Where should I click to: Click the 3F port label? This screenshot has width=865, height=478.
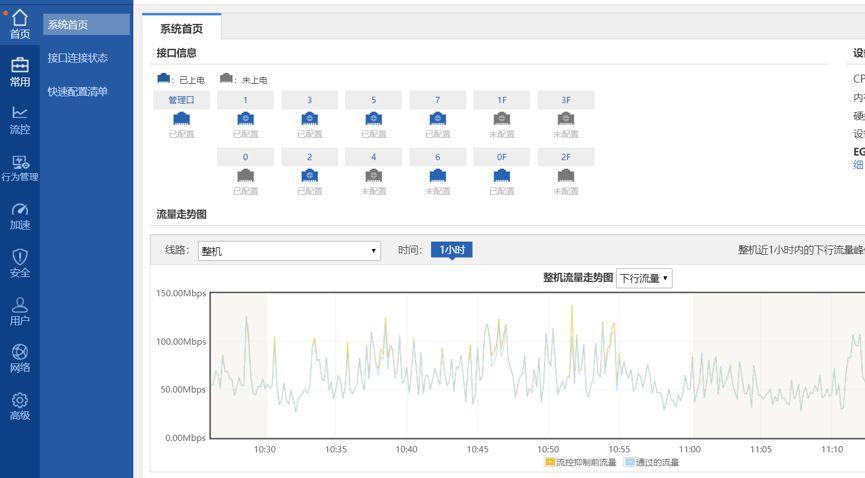pos(566,100)
